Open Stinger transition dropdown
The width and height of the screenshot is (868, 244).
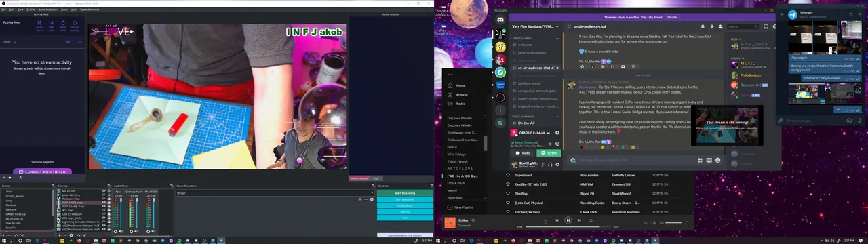(275, 193)
